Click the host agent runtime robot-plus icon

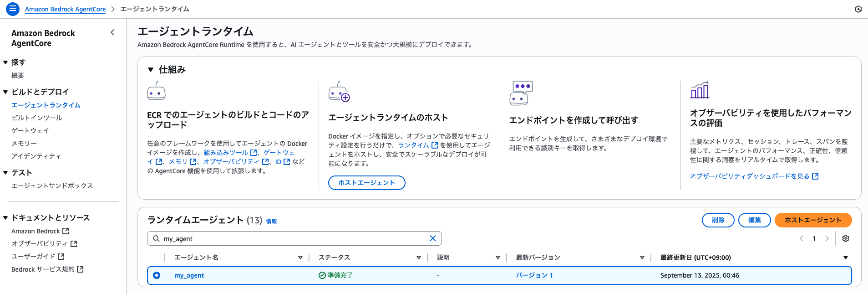coord(339,92)
